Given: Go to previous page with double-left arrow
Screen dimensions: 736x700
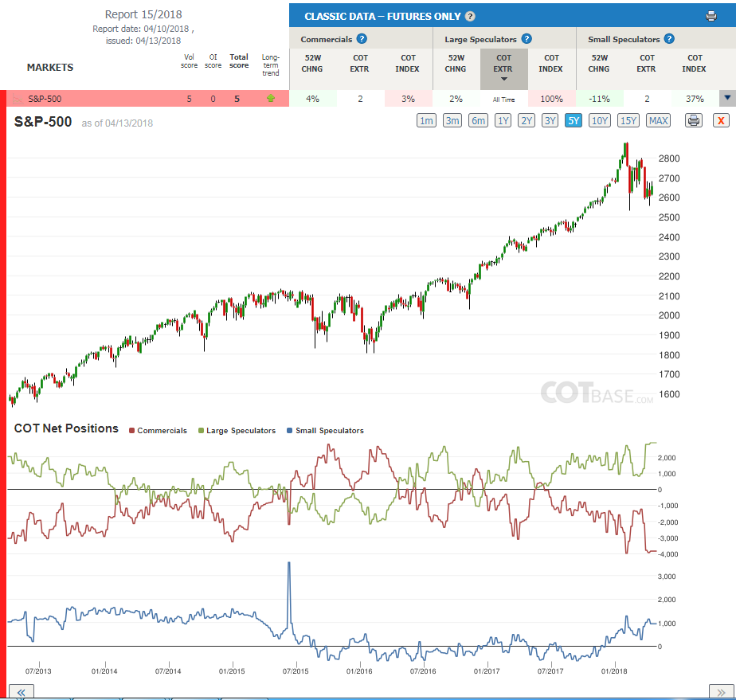Looking at the screenshot, I should tap(22, 692).
